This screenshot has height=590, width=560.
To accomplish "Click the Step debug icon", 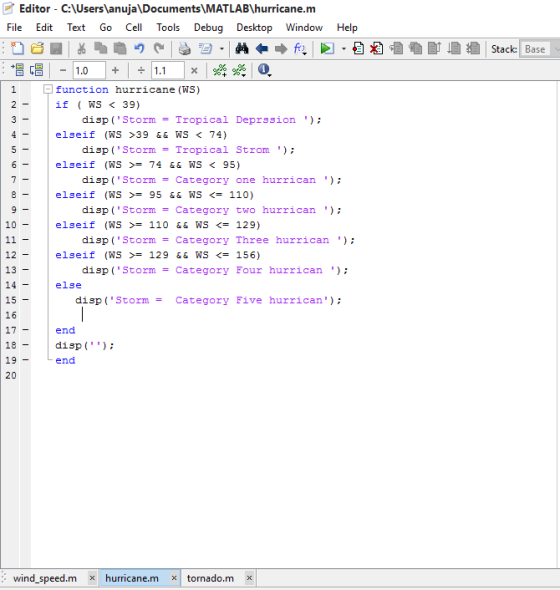I will click(396, 49).
